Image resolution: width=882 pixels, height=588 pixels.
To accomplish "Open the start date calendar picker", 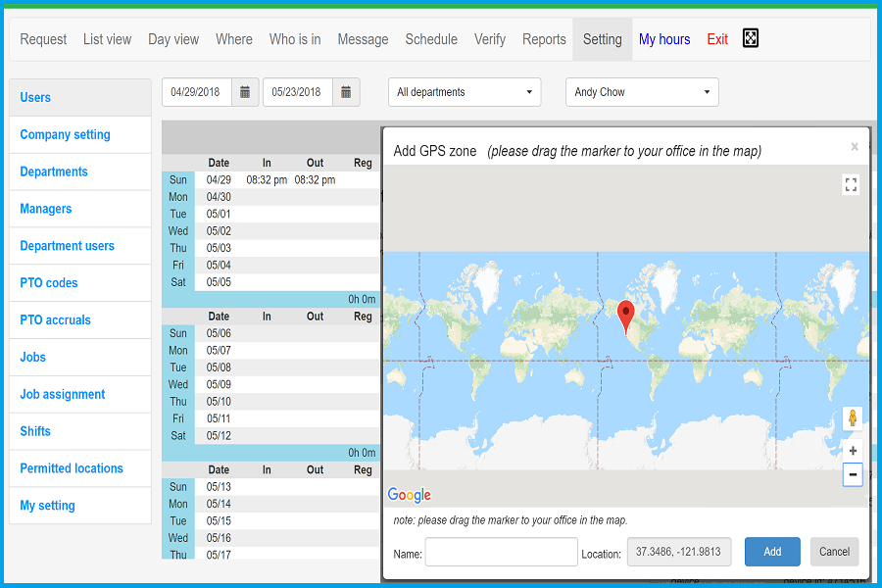I will pyautogui.click(x=244, y=91).
